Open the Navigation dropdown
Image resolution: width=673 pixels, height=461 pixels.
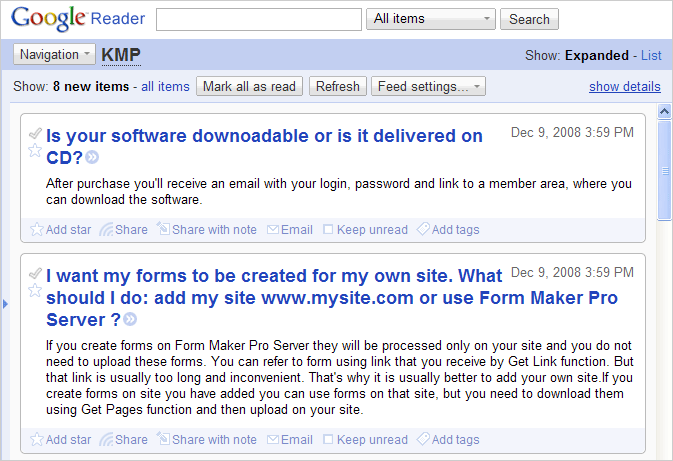pos(54,55)
